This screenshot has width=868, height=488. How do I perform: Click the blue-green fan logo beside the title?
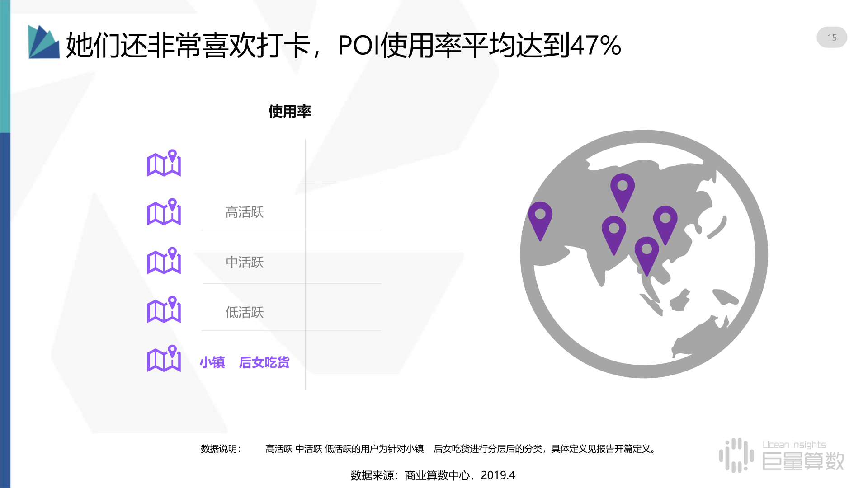click(x=43, y=42)
